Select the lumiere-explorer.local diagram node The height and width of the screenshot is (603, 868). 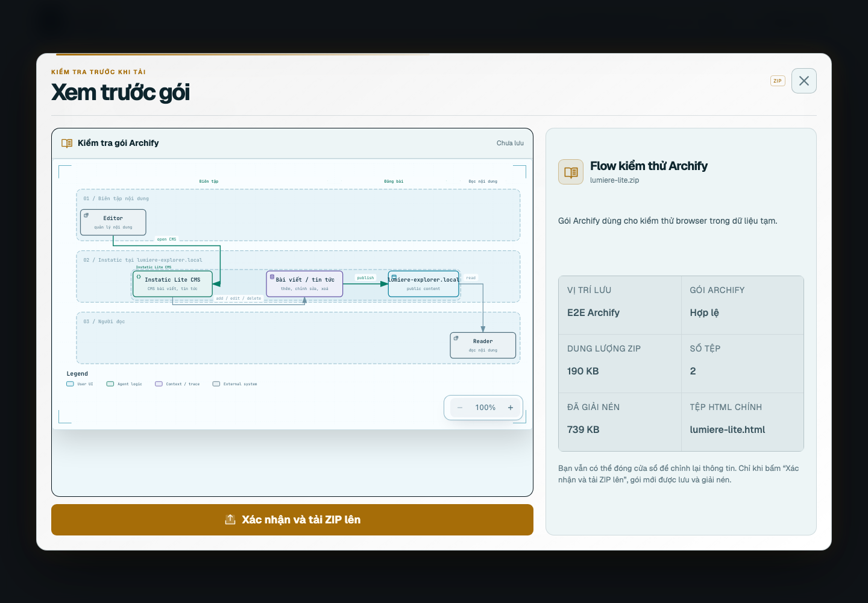point(424,283)
